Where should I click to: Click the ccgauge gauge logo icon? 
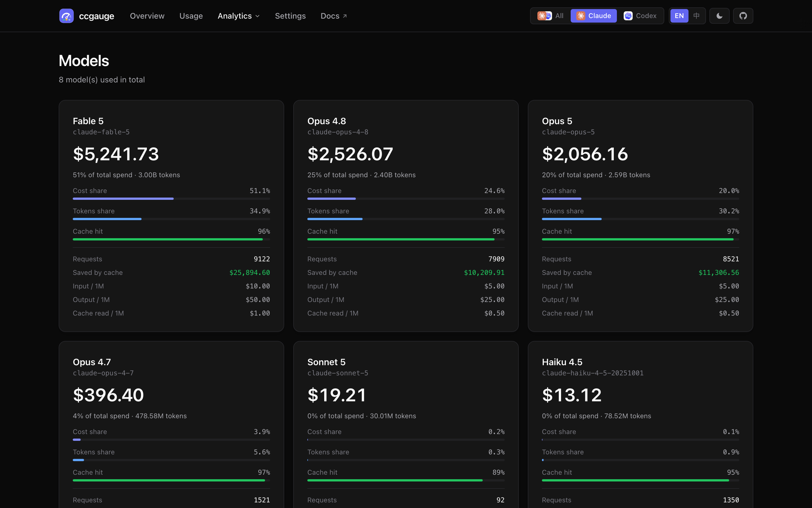(67, 16)
